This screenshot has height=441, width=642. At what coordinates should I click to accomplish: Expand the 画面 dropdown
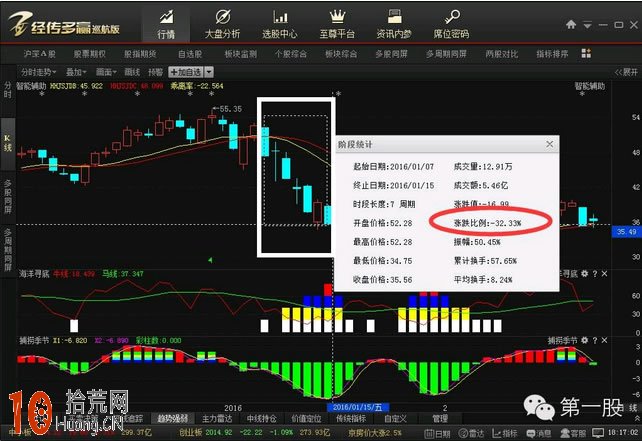(106, 72)
